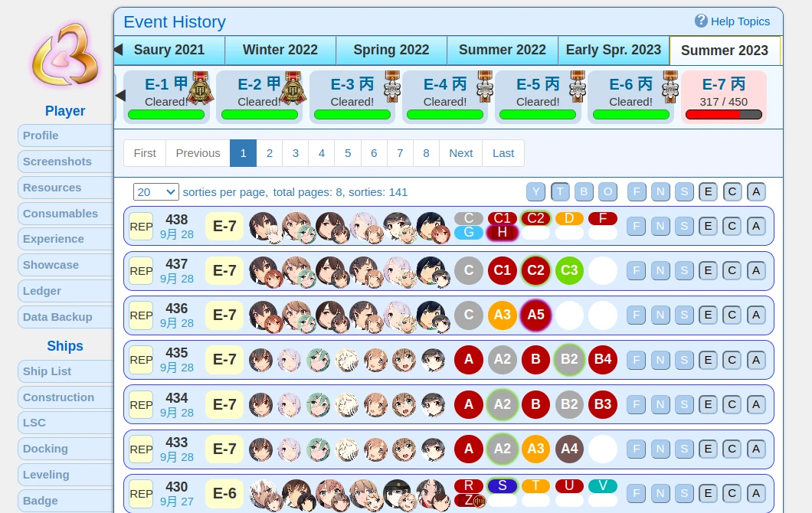Click the REP icon for sortie 436
This screenshot has height=513, width=812.
(x=141, y=315)
